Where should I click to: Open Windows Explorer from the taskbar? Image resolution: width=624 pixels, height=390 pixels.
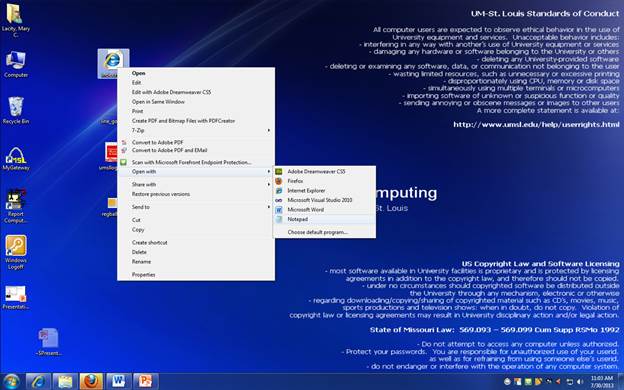[65, 382]
